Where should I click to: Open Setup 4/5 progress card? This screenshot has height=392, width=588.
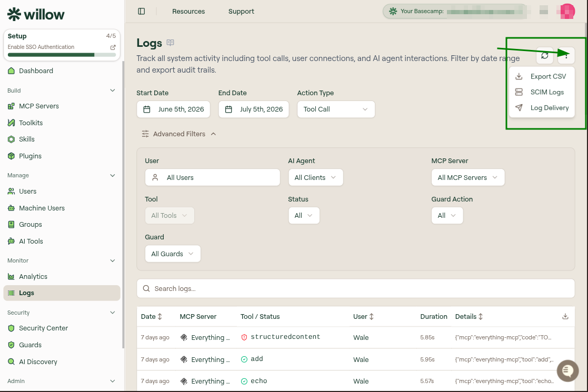click(62, 45)
